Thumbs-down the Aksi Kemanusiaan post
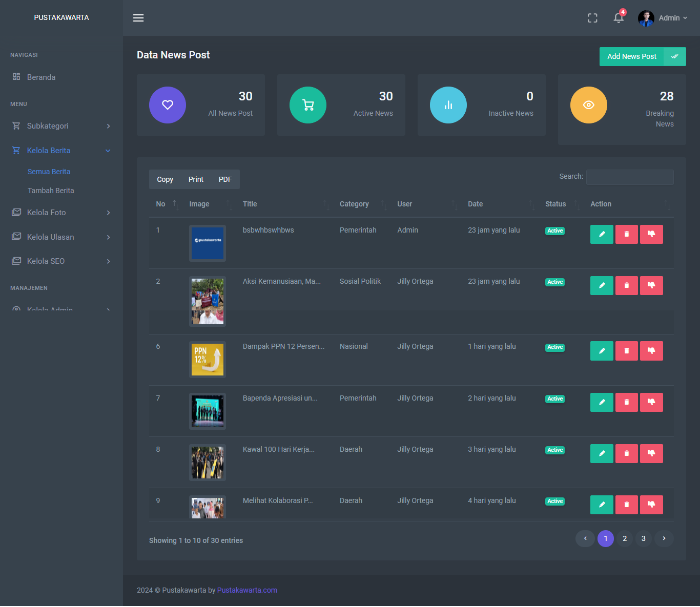This screenshot has width=700, height=607. [x=651, y=285]
